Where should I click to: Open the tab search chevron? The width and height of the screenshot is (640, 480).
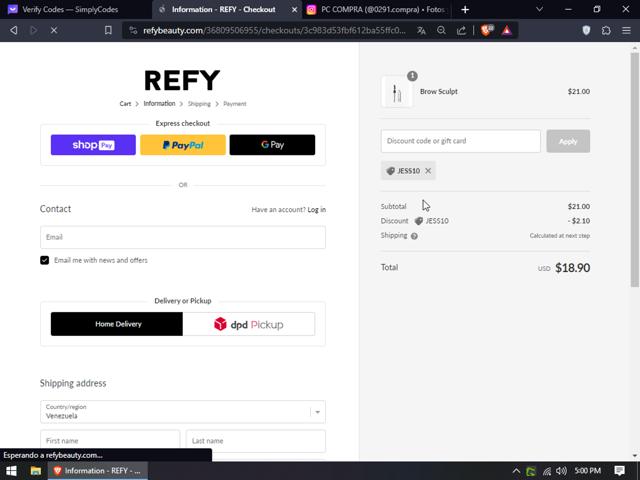tap(539, 9)
